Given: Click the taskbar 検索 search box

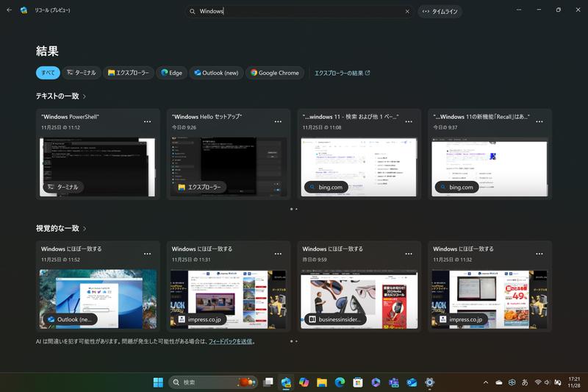Looking at the screenshot, I should coord(213,382).
